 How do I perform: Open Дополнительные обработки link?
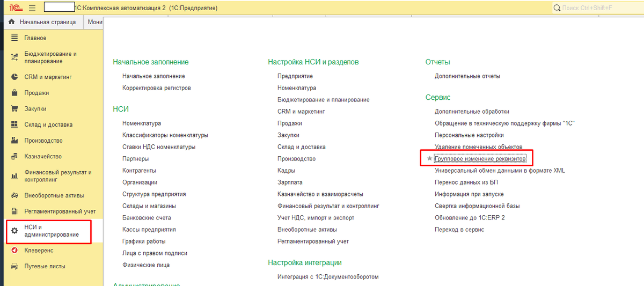[472, 112]
